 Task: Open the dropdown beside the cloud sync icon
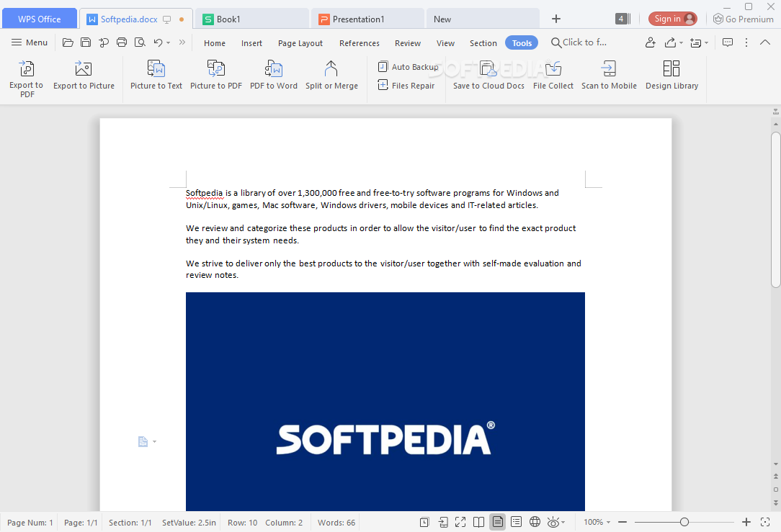(x=706, y=42)
